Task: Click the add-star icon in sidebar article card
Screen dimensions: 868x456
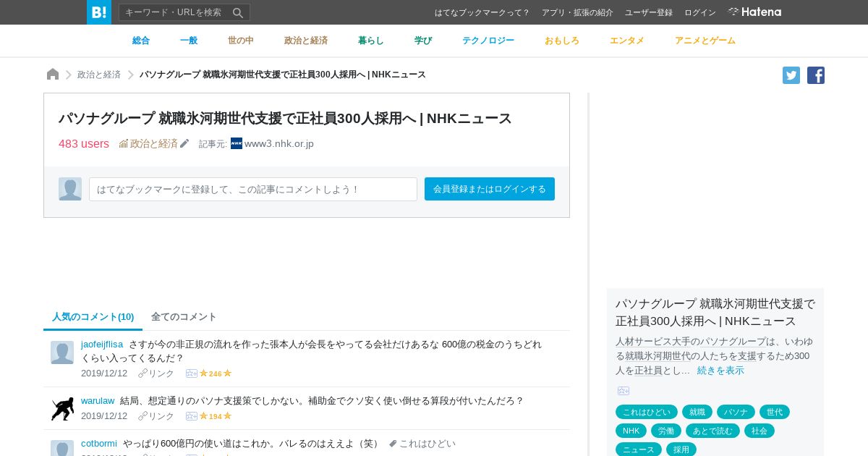Action: (624, 391)
